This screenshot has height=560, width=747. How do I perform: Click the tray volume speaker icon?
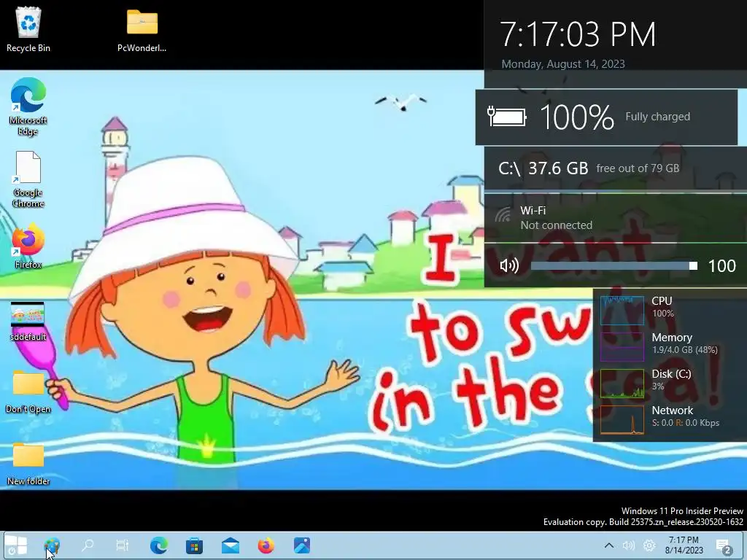pyautogui.click(x=628, y=545)
